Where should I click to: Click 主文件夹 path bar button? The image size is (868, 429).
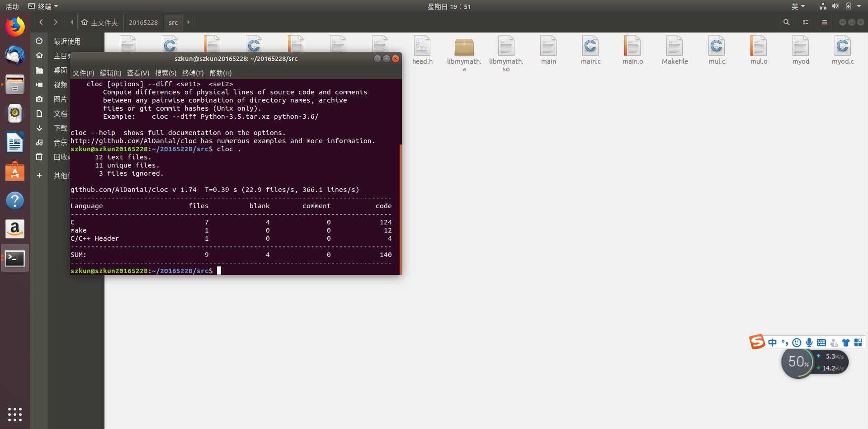click(x=99, y=22)
